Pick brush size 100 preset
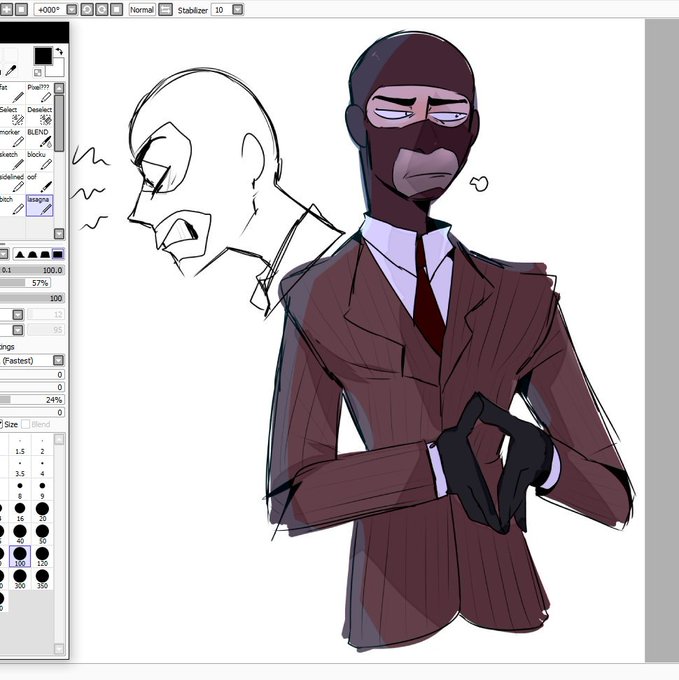The height and width of the screenshot is (680, 679). pos(20,556)
